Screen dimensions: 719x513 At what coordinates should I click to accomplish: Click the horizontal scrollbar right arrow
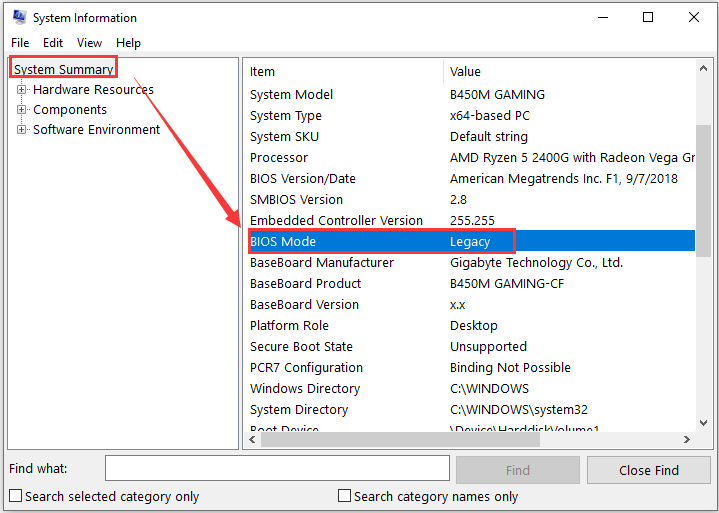click(686, 440)
